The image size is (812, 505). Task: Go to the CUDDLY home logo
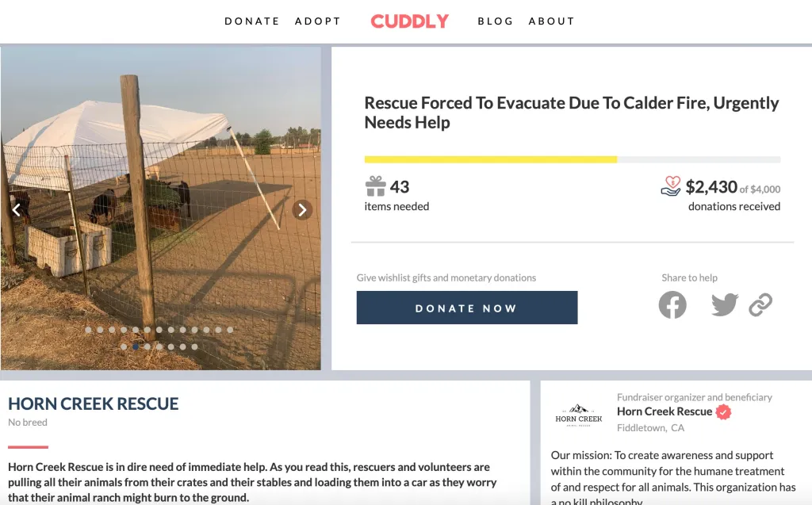(x=409, y=21)
